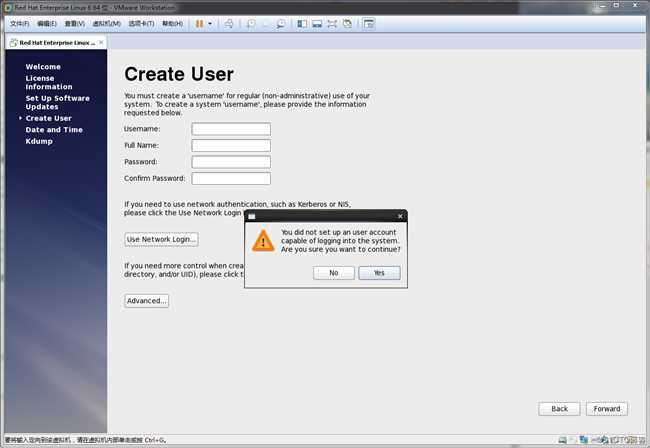Click the hard disk device icon in status bar
The width and height of the screenshot is (650, 448).
coord(562,440)
